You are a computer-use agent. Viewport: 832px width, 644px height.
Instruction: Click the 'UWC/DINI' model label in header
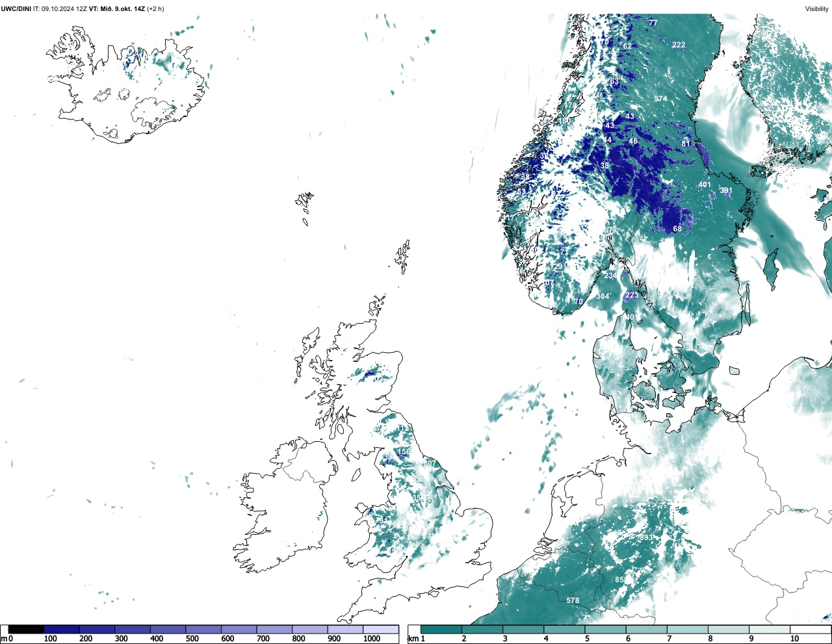(x=16, y=8)
